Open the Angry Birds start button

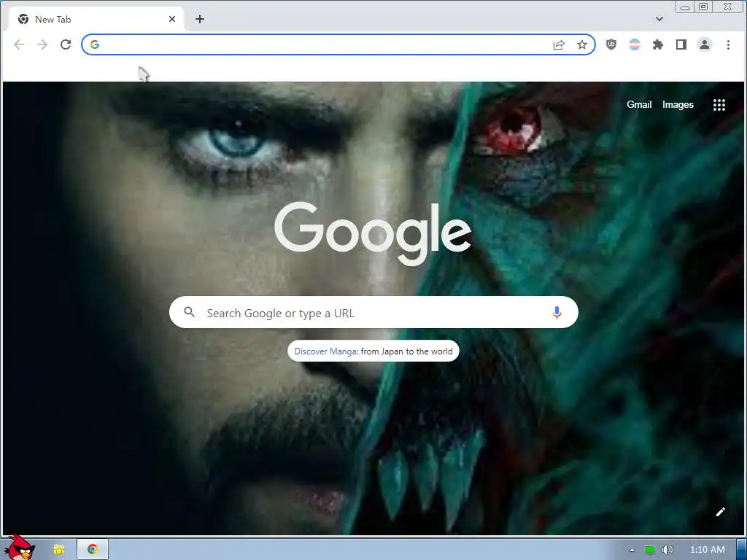click(x=19, y=548)
